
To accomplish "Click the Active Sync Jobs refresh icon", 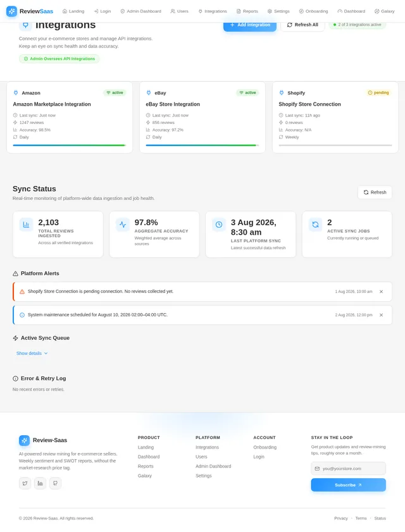I will coord(315,225).
